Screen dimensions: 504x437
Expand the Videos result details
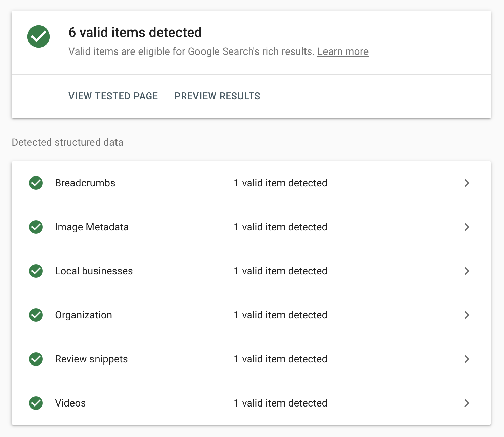coord(467,403)
